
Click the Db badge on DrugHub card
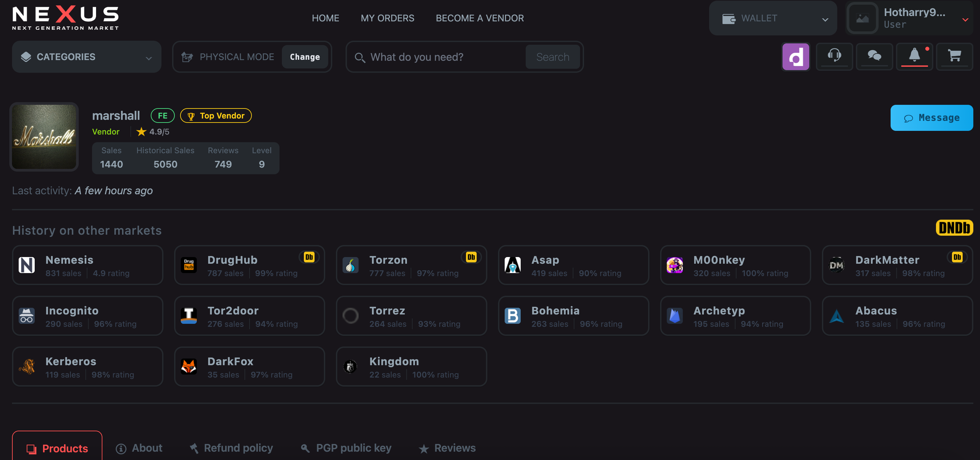(x=309, y=257)
